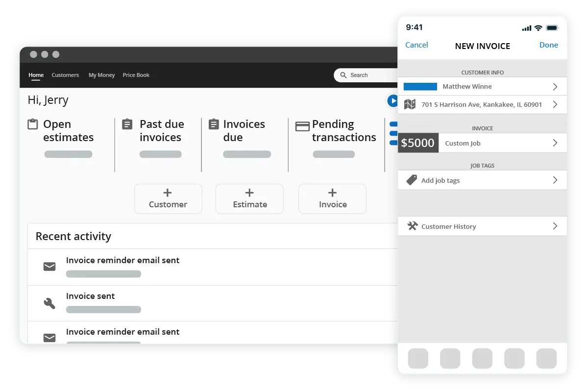Click the + Estimate button
This screenshot has width=588, height=392.
pos(249,199)
